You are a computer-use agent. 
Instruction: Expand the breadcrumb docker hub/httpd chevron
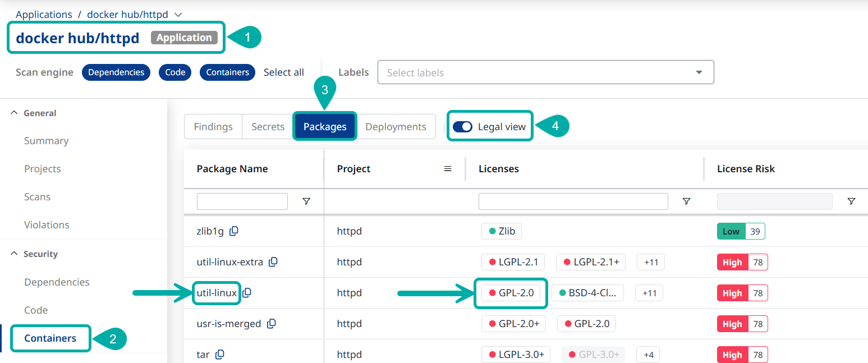pyautogui.click(x=178, y=15)
